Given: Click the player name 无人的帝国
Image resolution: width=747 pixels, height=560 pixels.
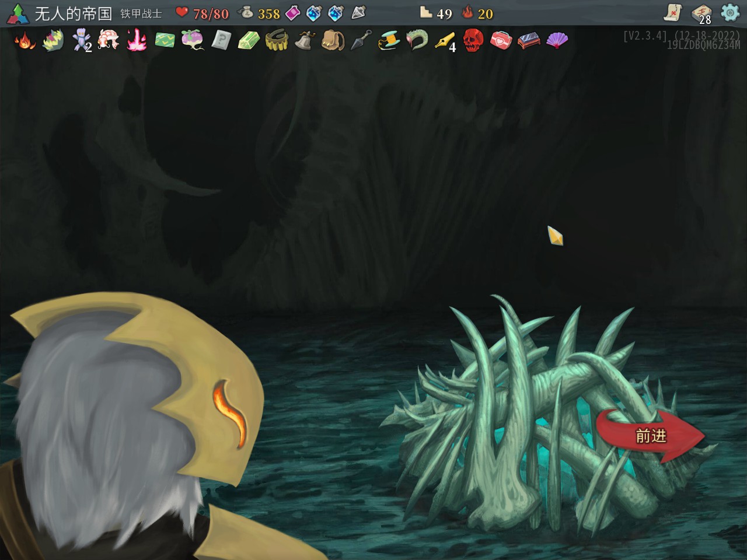Looking at the screenshot, I should click(73, 13).
